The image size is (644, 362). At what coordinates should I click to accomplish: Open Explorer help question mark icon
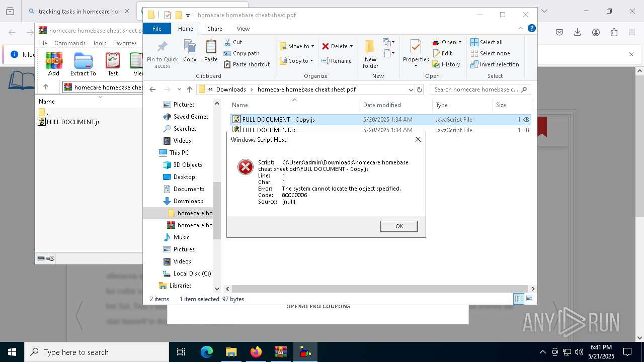coord(531,29)
